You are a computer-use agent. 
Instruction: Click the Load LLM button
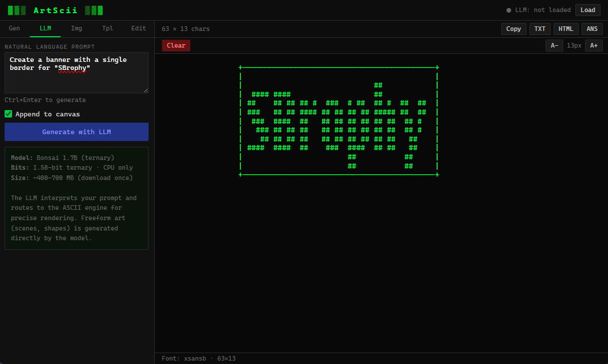(x=587, y=10)
